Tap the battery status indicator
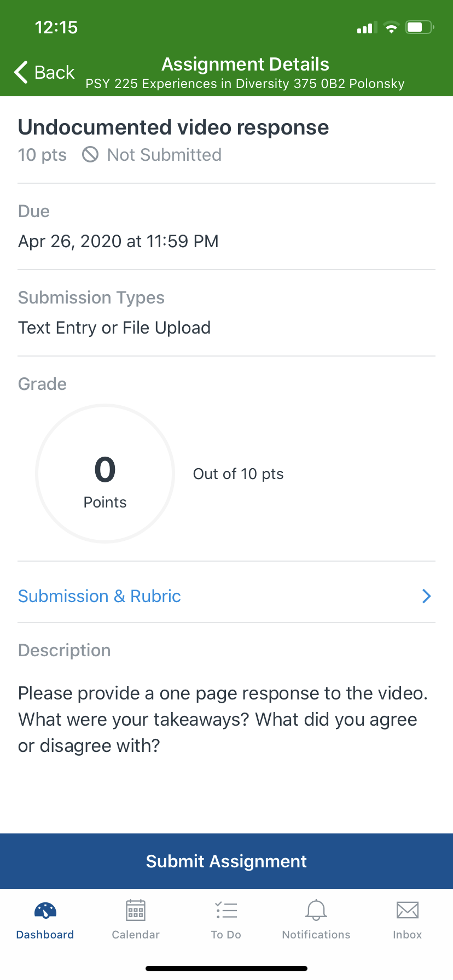The height and width of the screenshot is (980, 453). (x=420, y=27)
